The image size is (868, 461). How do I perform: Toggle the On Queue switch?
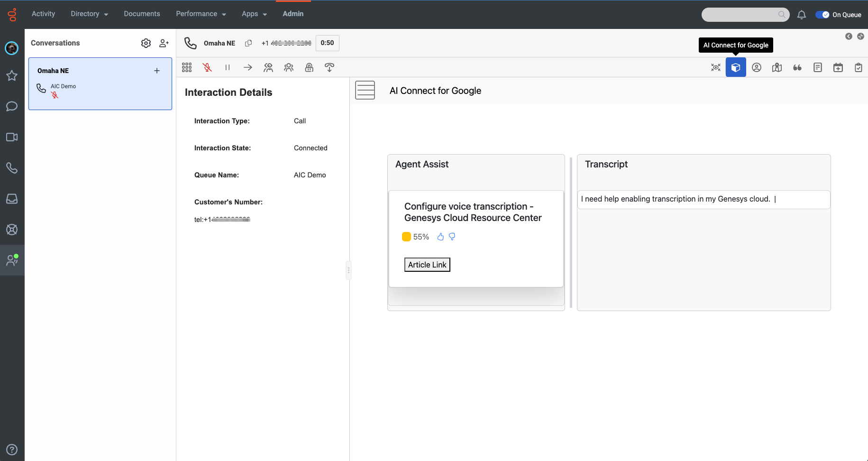point(822,15)
